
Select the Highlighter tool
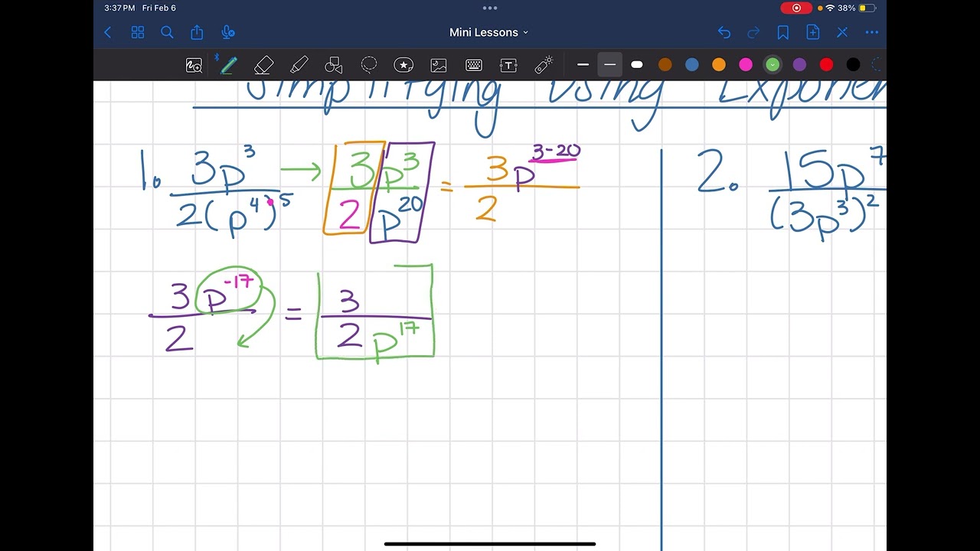coord(299,65)
